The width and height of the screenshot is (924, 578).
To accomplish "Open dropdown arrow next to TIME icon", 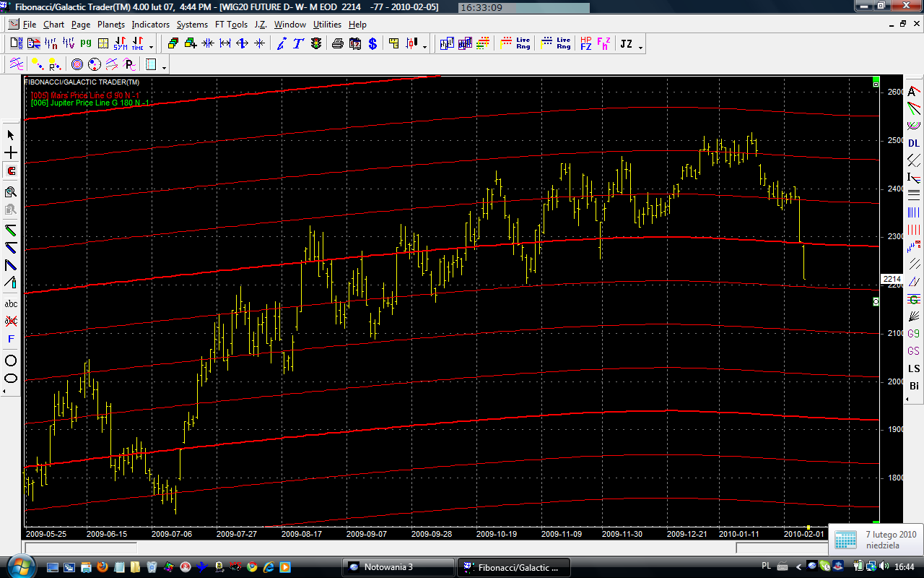I will [x=151, y=48].
